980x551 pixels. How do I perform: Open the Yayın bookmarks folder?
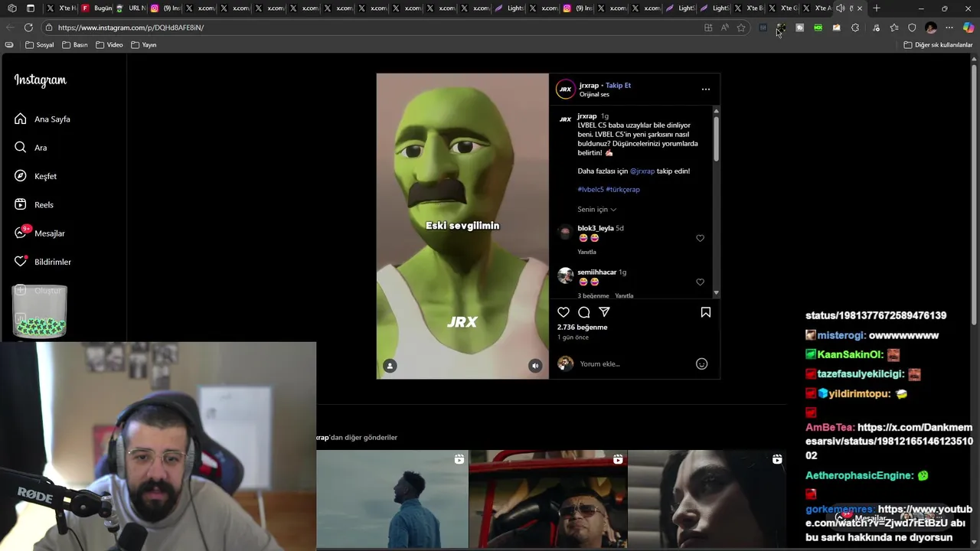click(144, 44)
